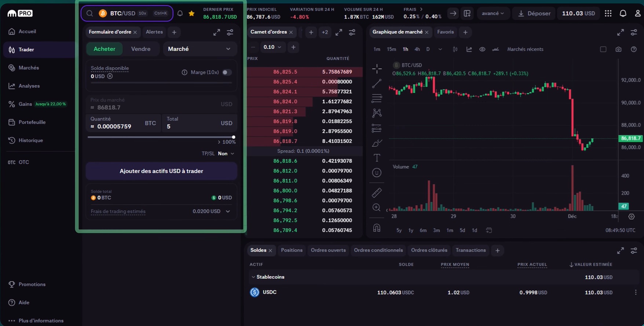Take a chart snapshot with camera icon
This screenshot has width=644, height=326.
point(618,49)
